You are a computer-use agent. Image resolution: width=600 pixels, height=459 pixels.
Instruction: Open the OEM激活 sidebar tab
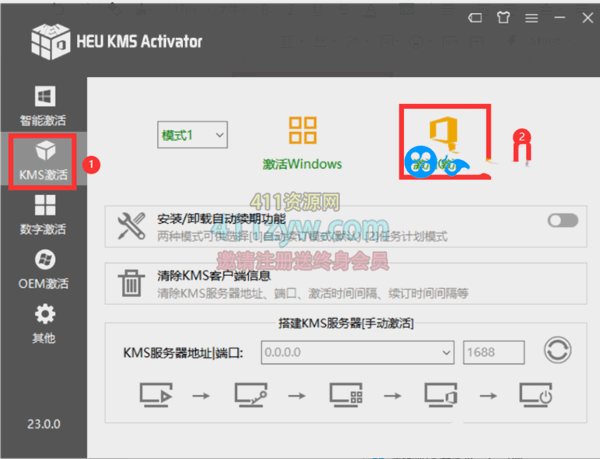click(x=44, y=270)
